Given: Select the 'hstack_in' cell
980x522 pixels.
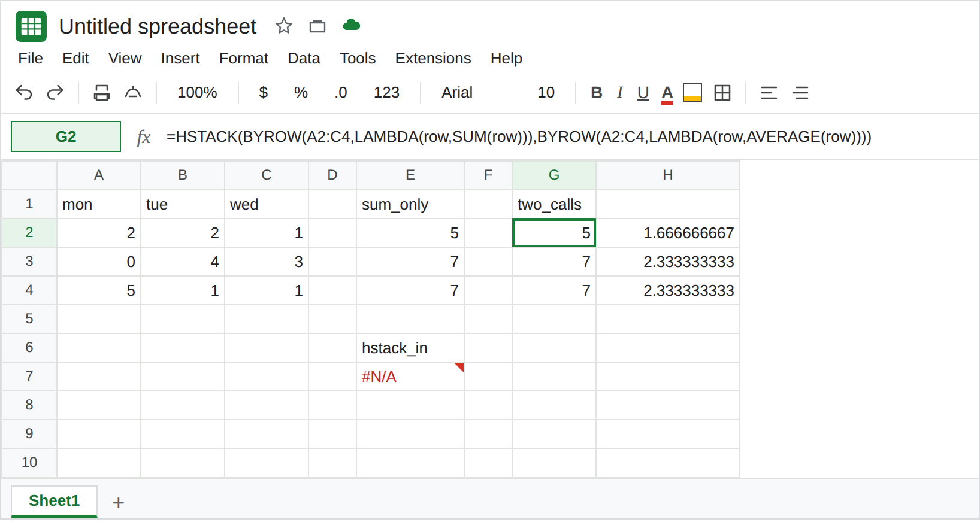Looking at the screenshot, I should click(410, 348).
